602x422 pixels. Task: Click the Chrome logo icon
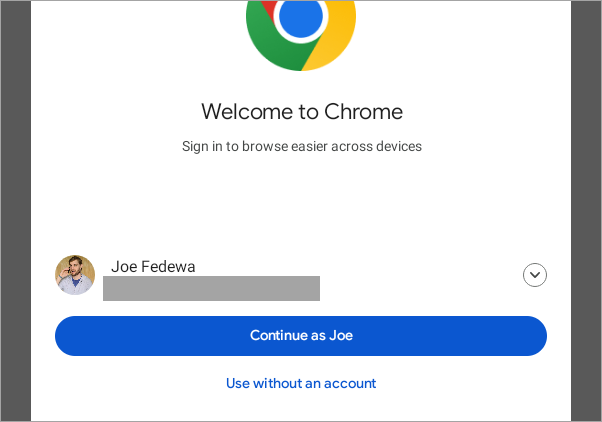point(301,25)
